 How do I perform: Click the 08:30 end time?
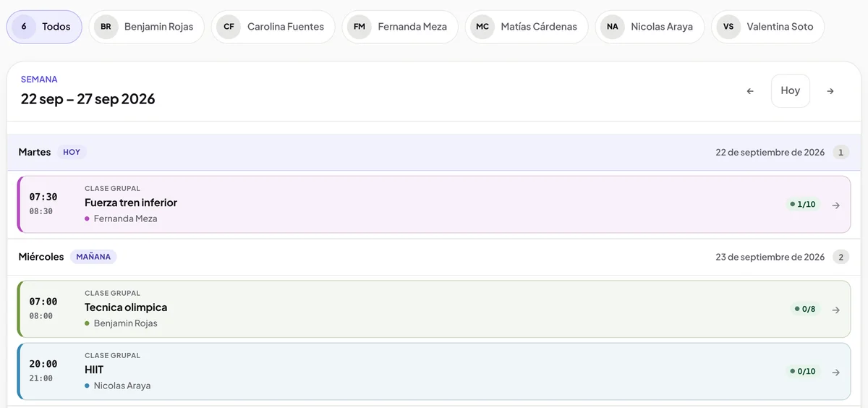pos(41,211)
